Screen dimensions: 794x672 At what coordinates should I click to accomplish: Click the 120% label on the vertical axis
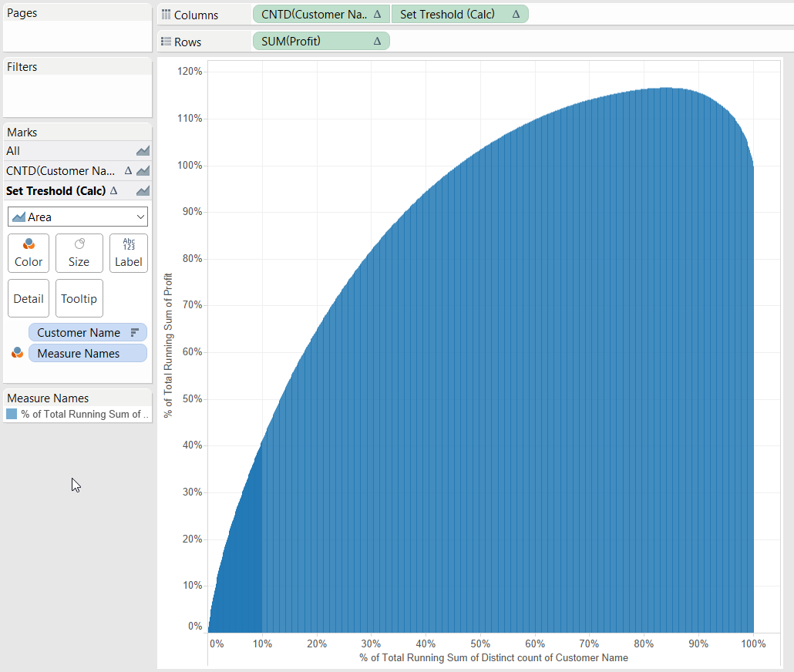coord(190,72)
